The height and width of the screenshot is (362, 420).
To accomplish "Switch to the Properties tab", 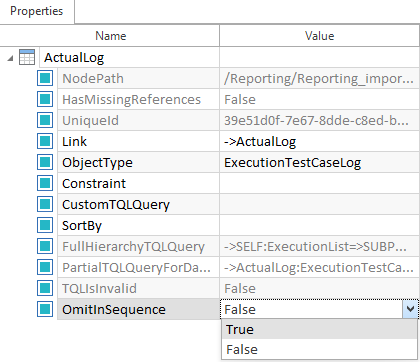I will (x=37, y=11).
